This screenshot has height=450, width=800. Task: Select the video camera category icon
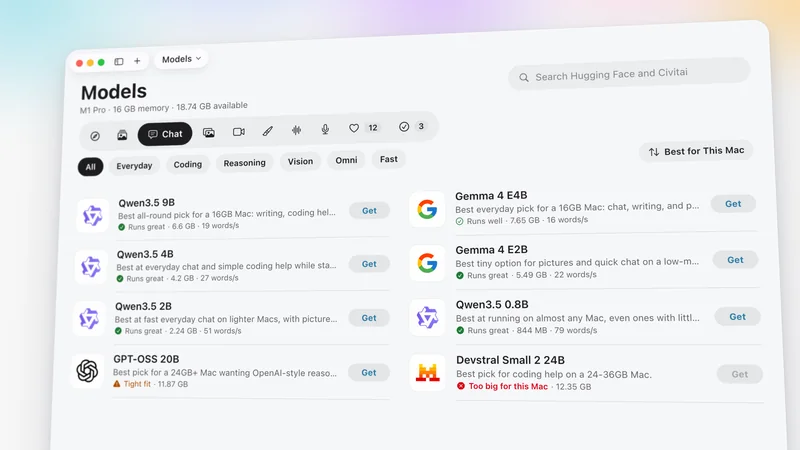click(239, 132)
